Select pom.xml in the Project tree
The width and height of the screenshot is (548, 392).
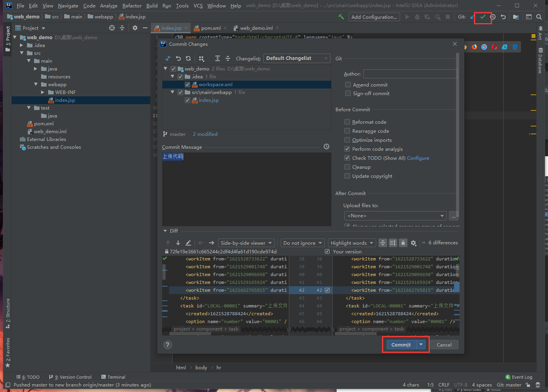coord(44,123)
